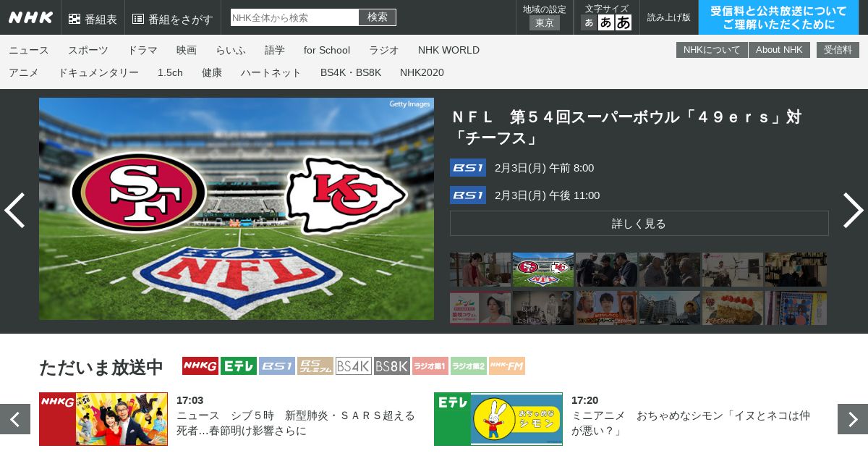868x456 pixels.
Task: Select the strawberry cake thumbnail
Action: (x=733, y=308)
